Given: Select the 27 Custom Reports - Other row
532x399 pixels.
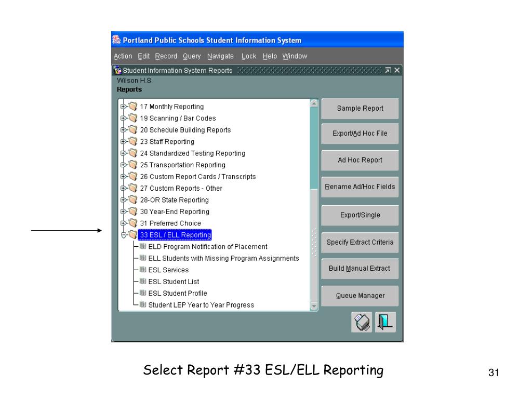Looking at the screenshot, I should coord(181,188).
